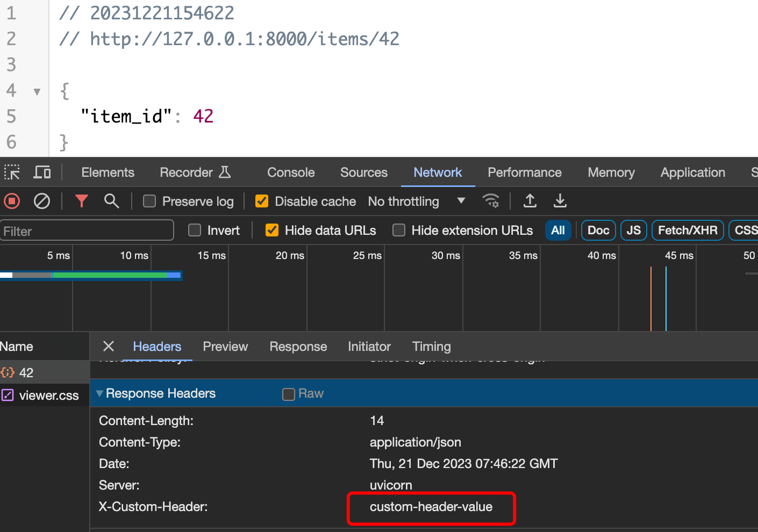
Task: Open network conditions wifi icon
Action: [x=491, y=201]
